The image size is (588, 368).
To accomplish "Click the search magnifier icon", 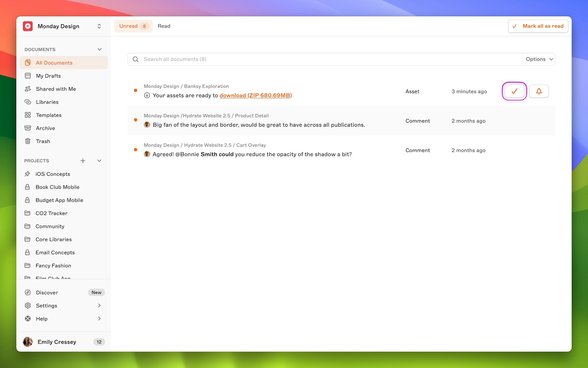I will pyautogui.click(x=135, y=59).
